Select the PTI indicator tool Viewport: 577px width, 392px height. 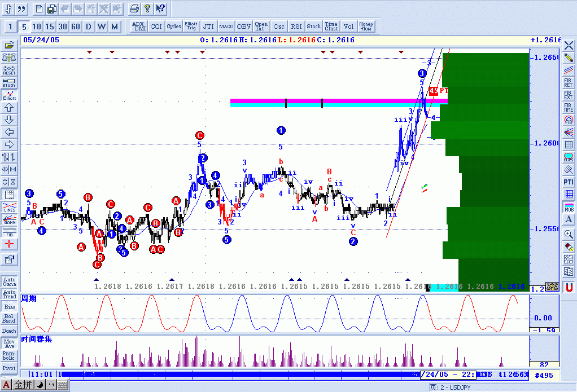[569, 182]
